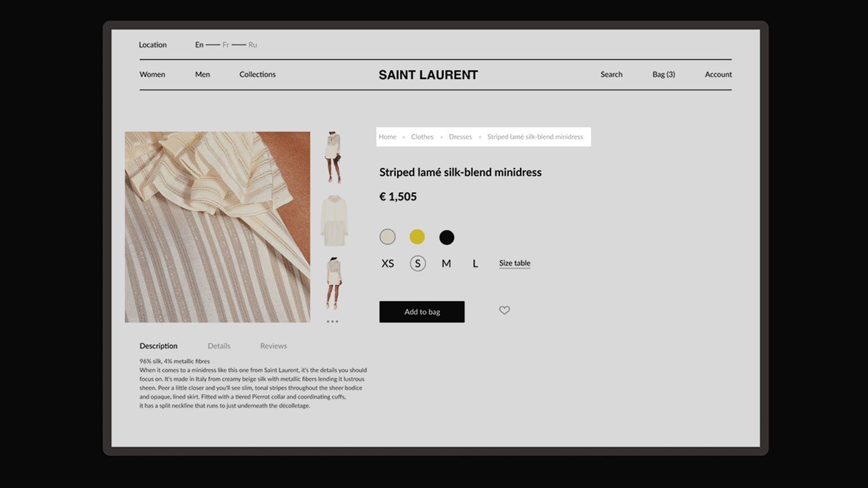Show more thumbnails via three dots

coord(333,321)
